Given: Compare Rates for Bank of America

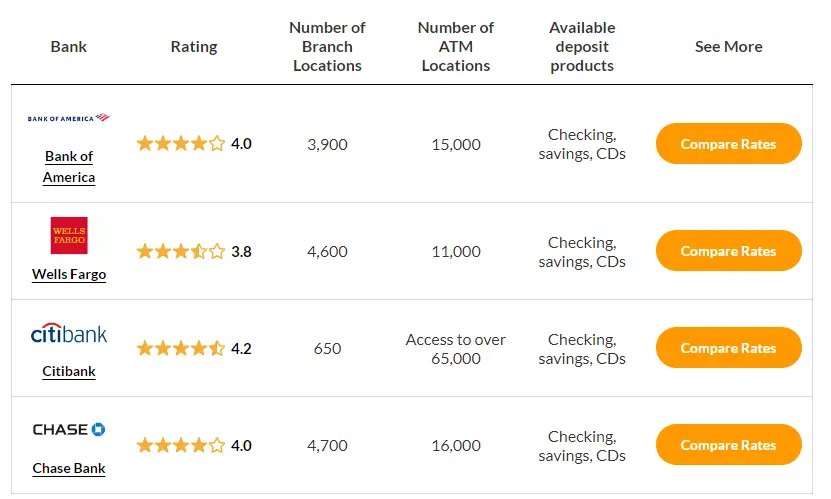Looking at the screenshot, I should click(x=729, y=144).
